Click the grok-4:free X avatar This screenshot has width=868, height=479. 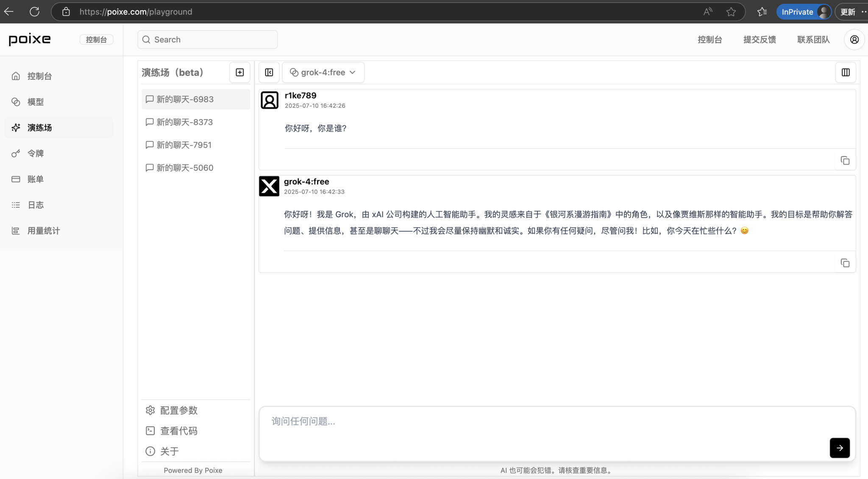(269, 186)
